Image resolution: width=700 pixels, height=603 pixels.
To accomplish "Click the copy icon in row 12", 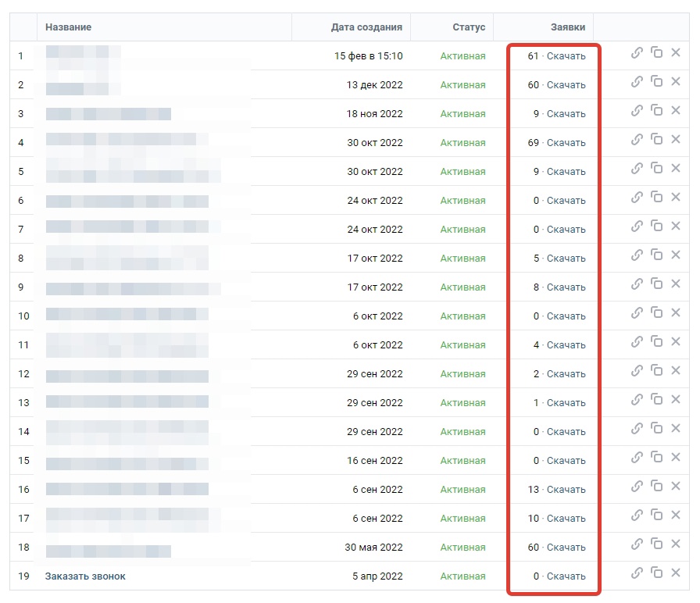I will click(x=656, y=370).
